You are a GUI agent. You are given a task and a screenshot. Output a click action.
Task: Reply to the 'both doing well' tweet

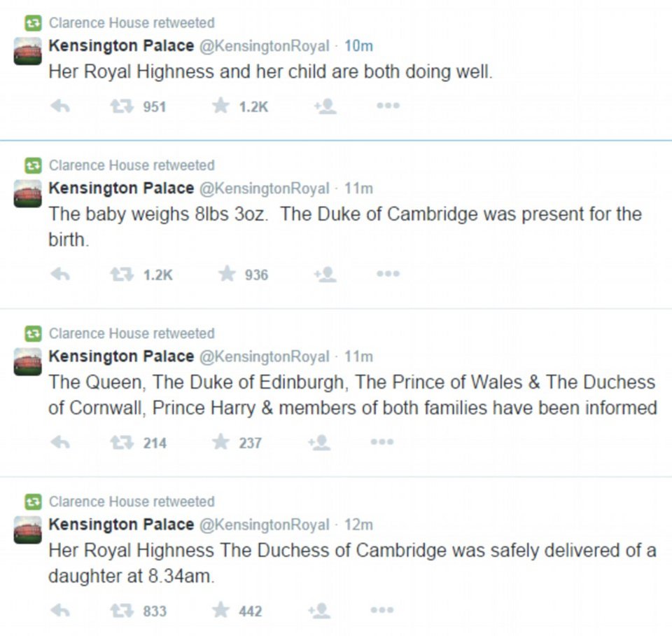60,106
